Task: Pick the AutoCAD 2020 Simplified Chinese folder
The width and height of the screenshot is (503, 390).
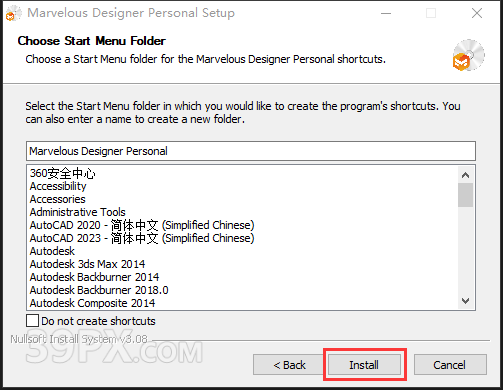Action: click(x=142, y=225)
